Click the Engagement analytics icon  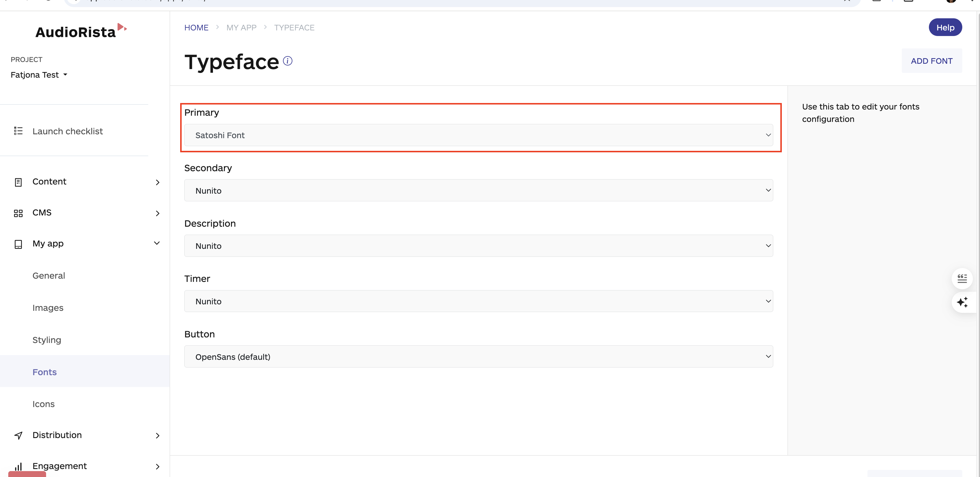tap(18, 466)
